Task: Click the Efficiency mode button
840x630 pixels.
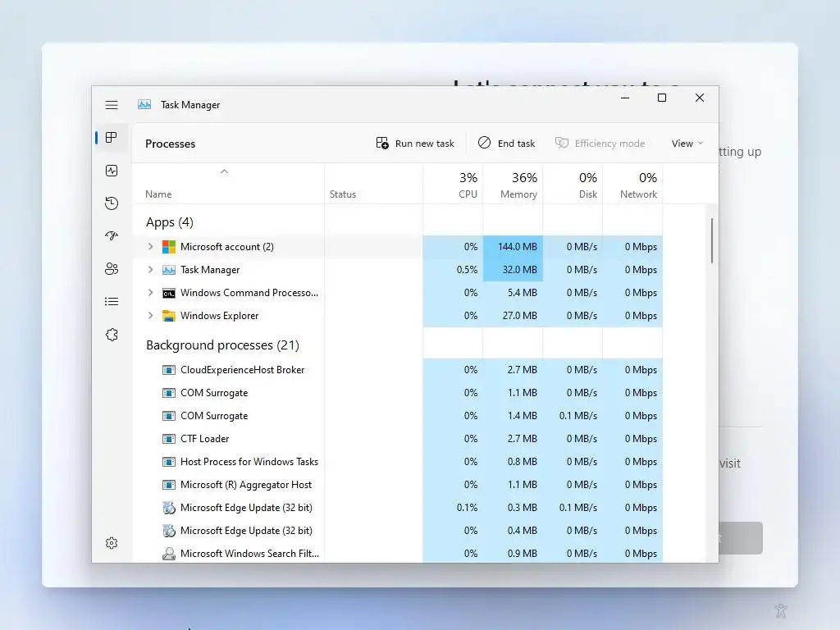Action: click(x=600, y=144)
